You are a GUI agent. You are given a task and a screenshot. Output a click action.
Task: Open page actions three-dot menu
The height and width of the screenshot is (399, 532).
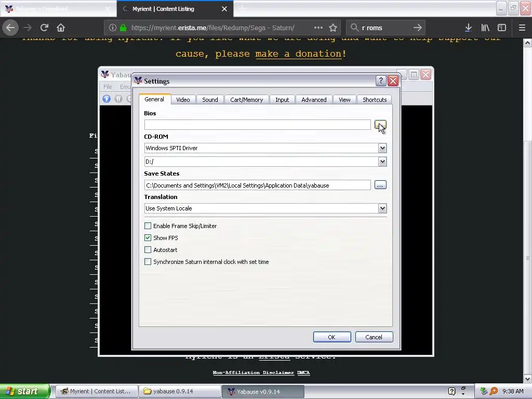(318, 28)
